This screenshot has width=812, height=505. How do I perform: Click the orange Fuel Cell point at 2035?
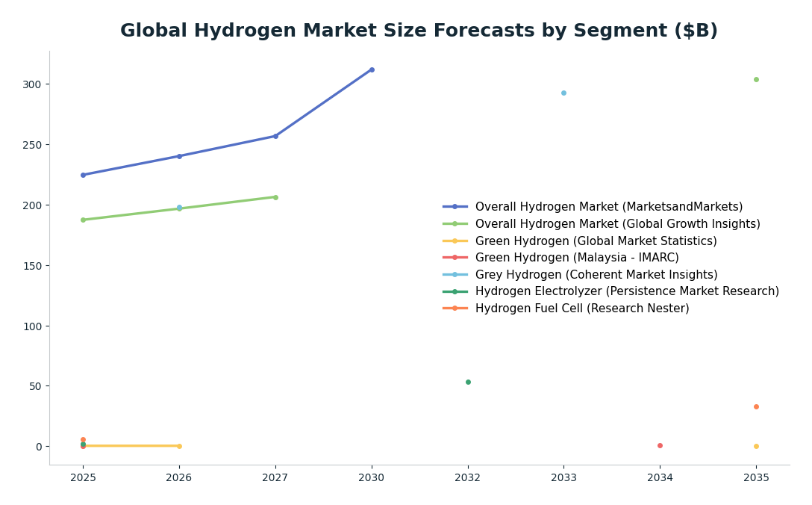tap(756, 407)
